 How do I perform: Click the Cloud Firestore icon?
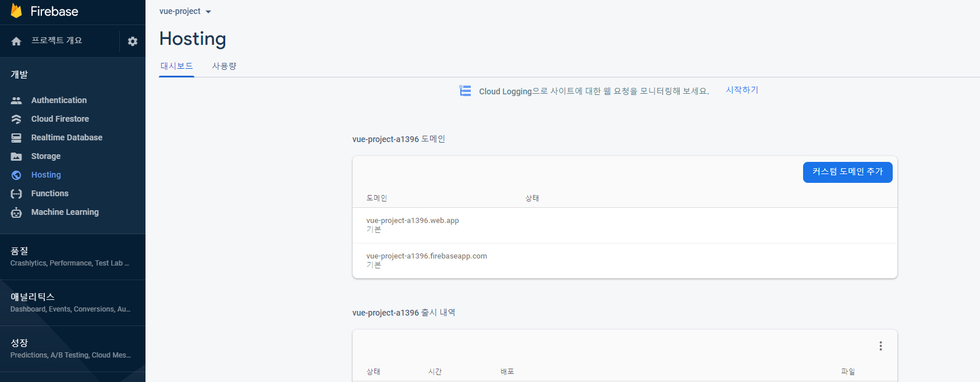[16, 119]
